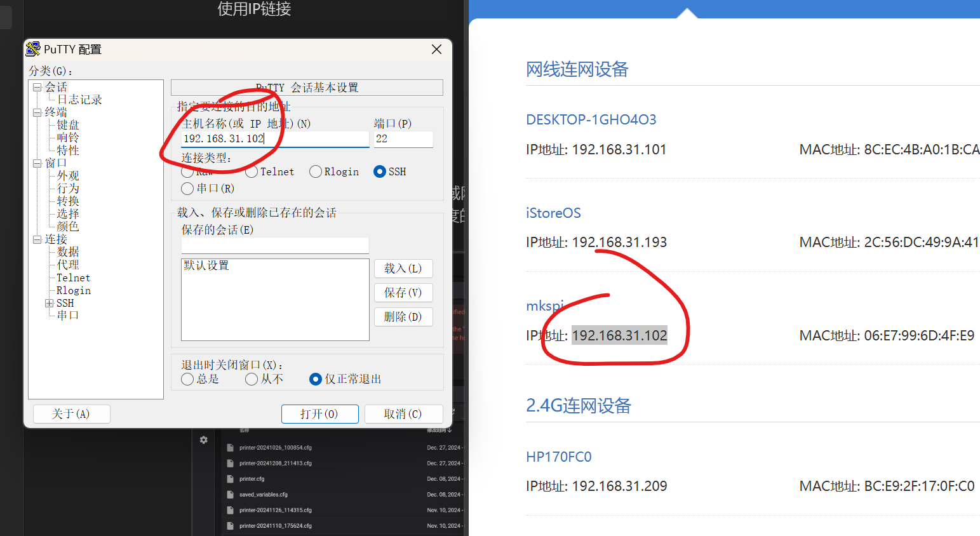Viewport: 980px width, 536px height.
Task: Select 总是 for close window on exit
Action: click(187, 379)
